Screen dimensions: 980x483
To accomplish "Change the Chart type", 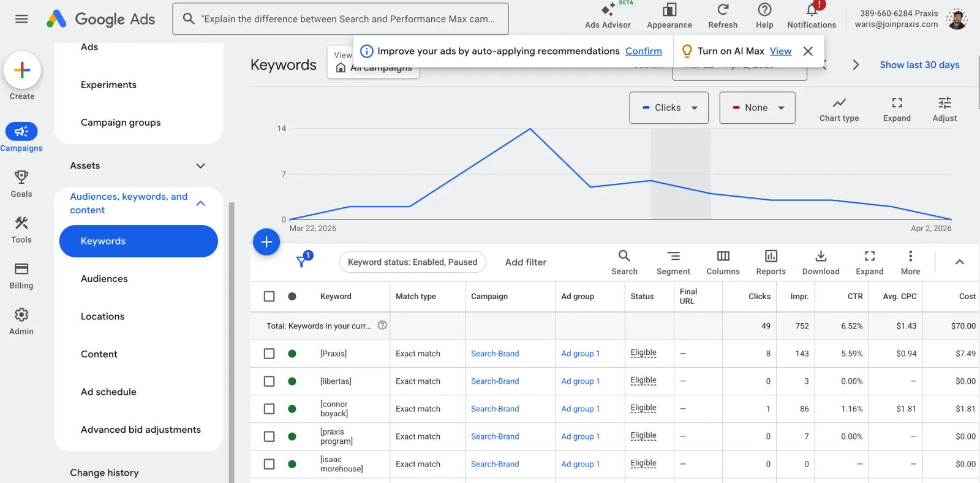I will point(839,108).
